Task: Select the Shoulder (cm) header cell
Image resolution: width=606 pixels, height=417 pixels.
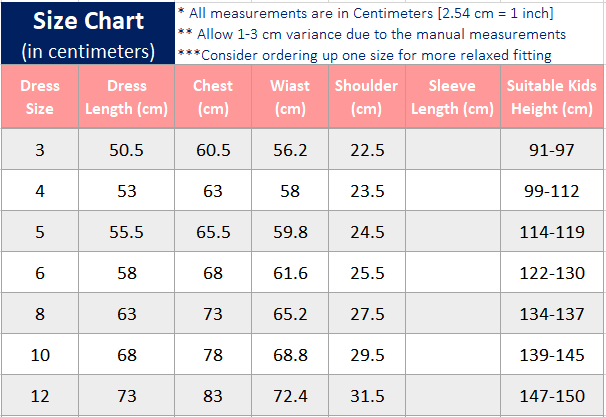Action: pyautogui.click(x=367, y=97)
